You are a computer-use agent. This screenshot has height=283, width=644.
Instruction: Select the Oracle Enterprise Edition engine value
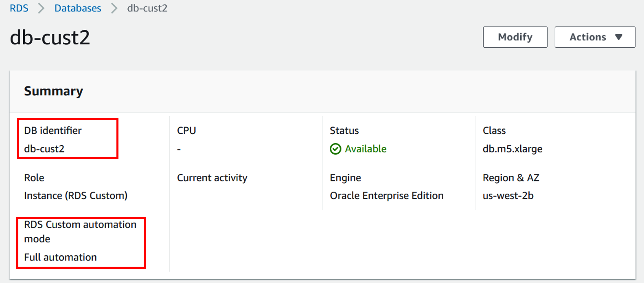[386, 196]
